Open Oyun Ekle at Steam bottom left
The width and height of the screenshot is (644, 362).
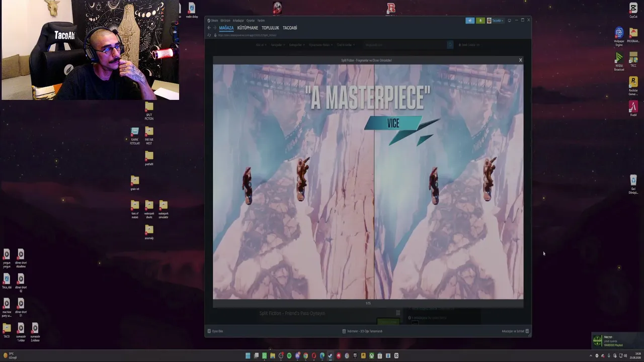215,331
